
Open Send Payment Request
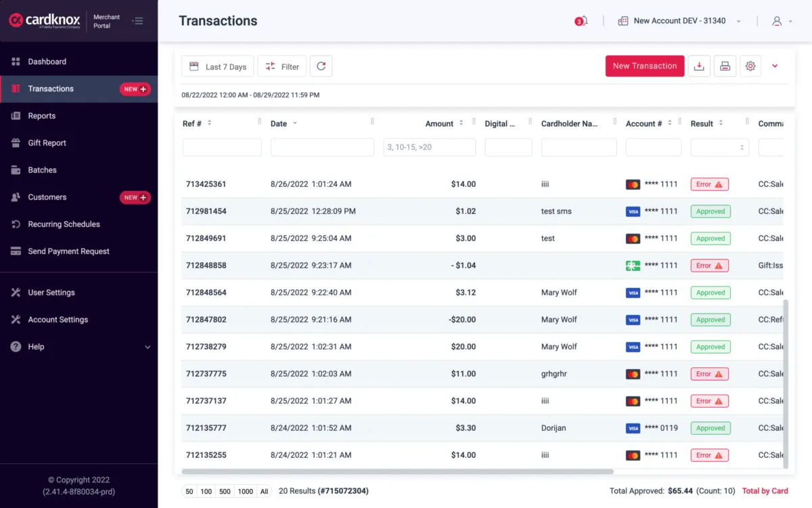(78, 251)
